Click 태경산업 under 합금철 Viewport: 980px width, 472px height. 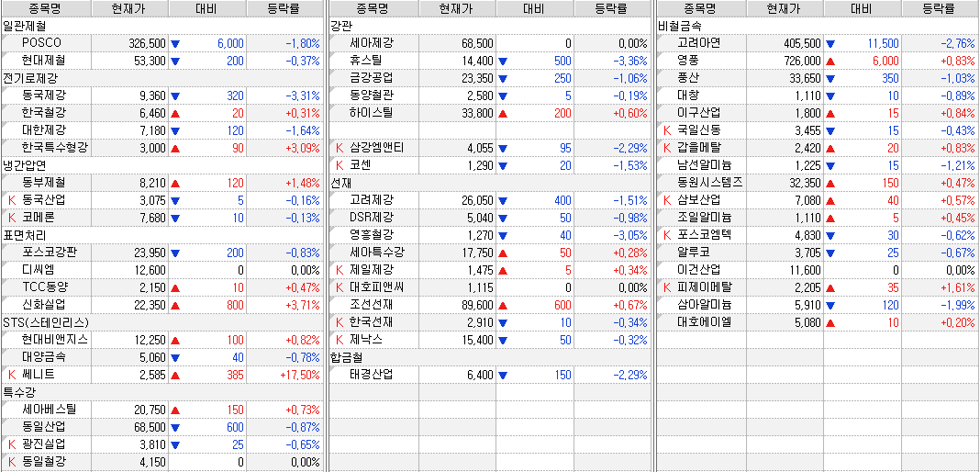point(372,375)
